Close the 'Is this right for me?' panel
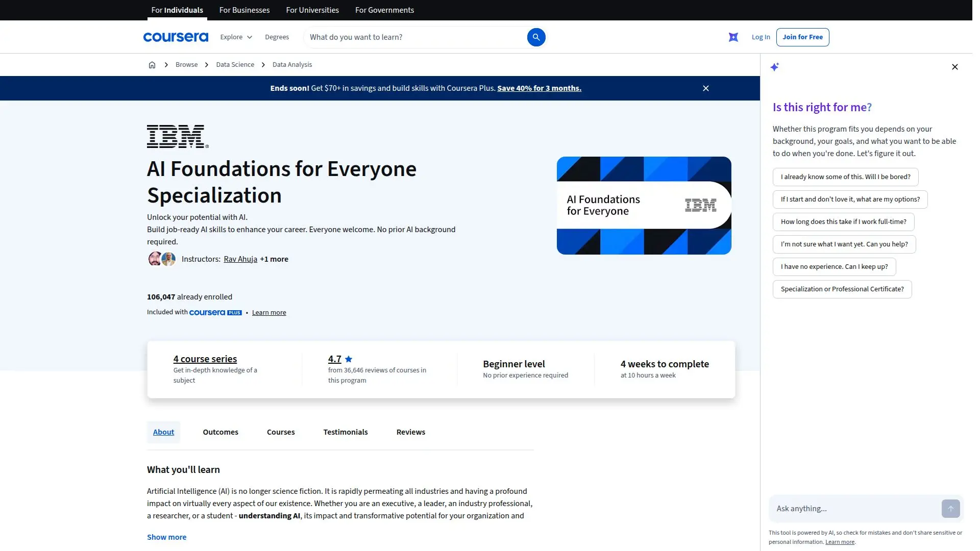 coord(955,67)
